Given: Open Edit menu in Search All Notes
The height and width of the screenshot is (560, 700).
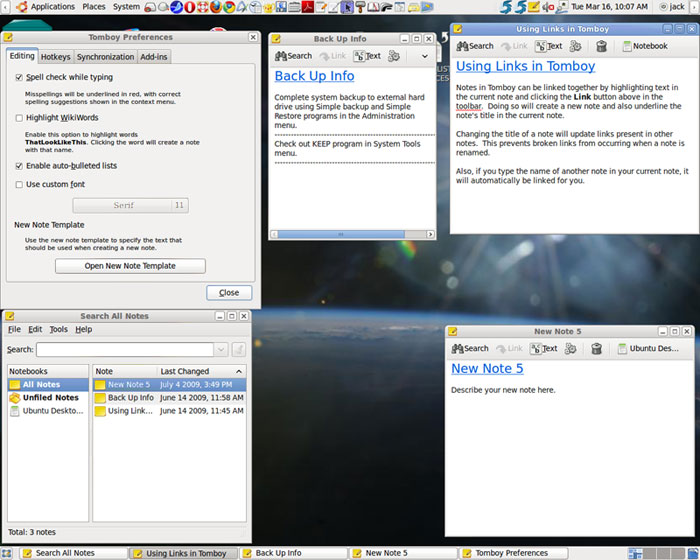Looking at the screenshot, I should [x=35, y=330].
